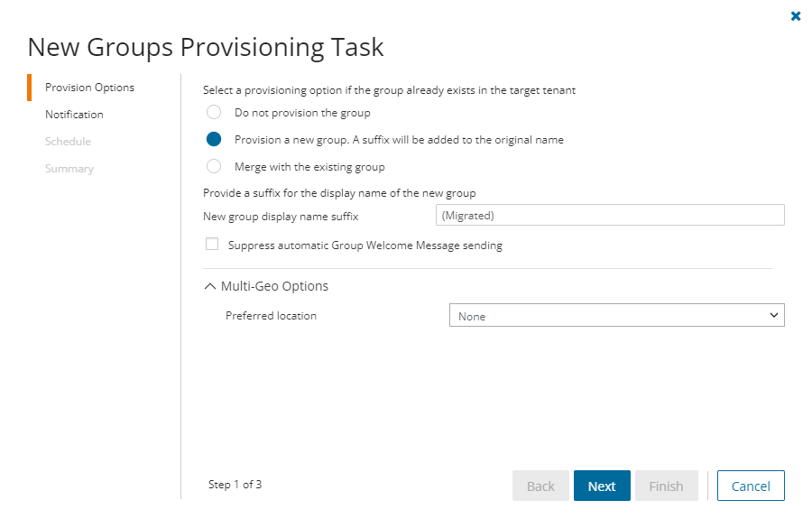
Task: Focus the new group display name suffix field
Action: [x=609, y=215]
